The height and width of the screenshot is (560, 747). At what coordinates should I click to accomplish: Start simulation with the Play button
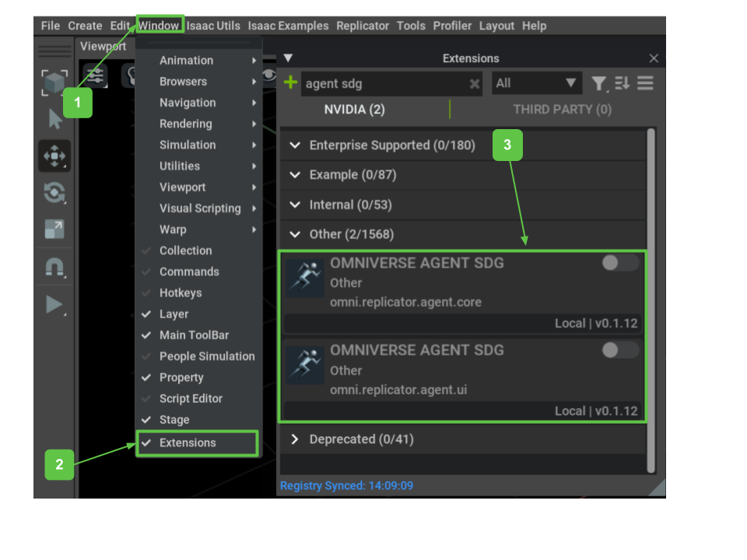point(54,305)
